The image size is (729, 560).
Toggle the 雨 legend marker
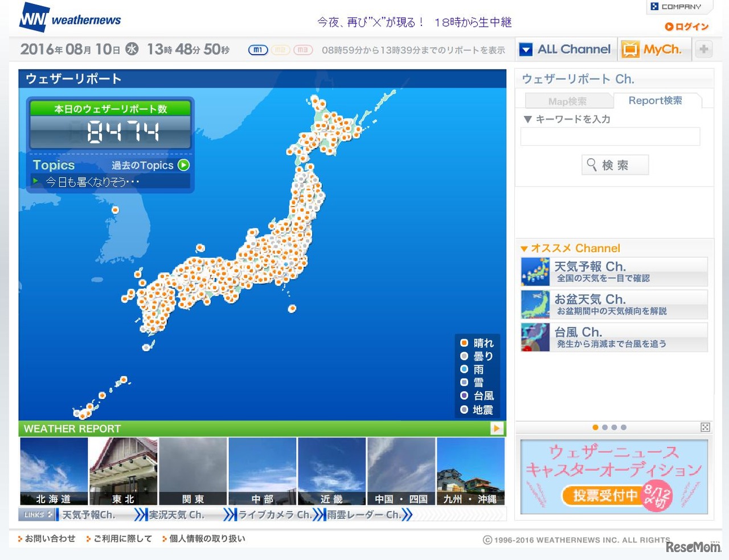pos(464,369)
